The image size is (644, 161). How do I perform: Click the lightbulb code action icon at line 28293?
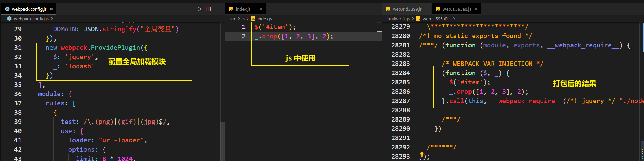[422, 154]
